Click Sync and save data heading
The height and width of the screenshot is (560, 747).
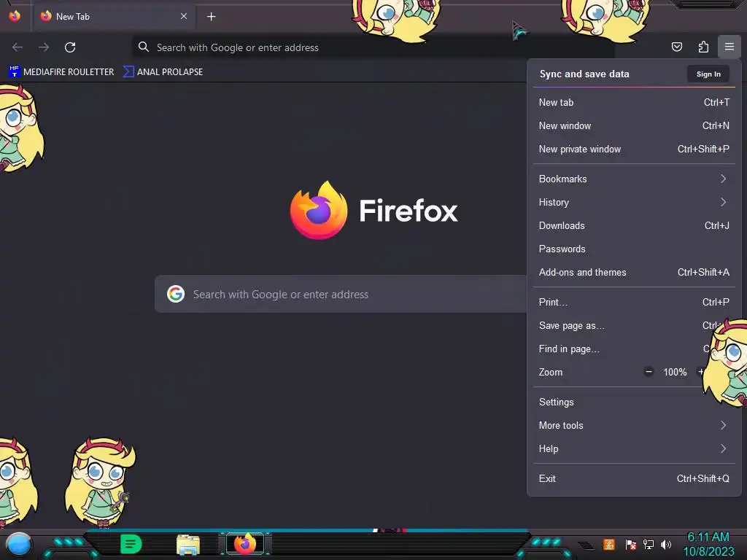(x=584, y=74)
